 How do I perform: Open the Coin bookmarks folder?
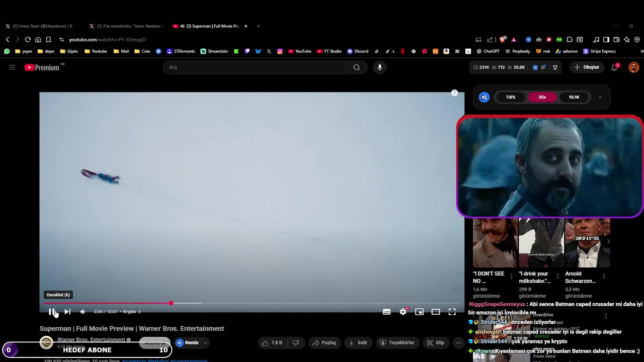pos(142,51)
